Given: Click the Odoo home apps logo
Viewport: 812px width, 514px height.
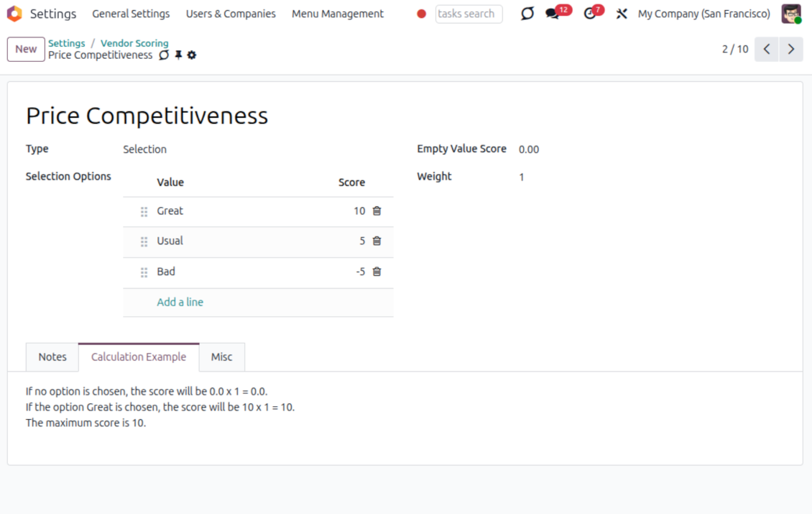Looking at the screenshot, I should pyautogui.click(x=14, y=14).
